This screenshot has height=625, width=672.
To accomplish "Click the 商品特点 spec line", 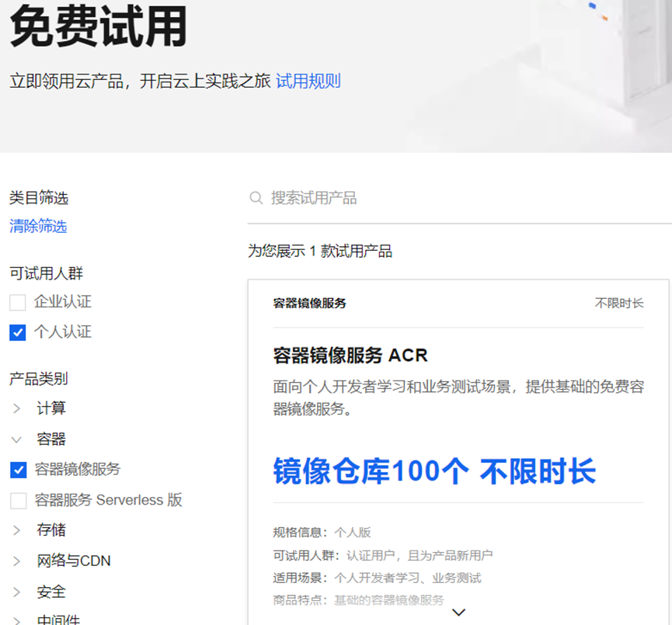I will pos(358,600).
